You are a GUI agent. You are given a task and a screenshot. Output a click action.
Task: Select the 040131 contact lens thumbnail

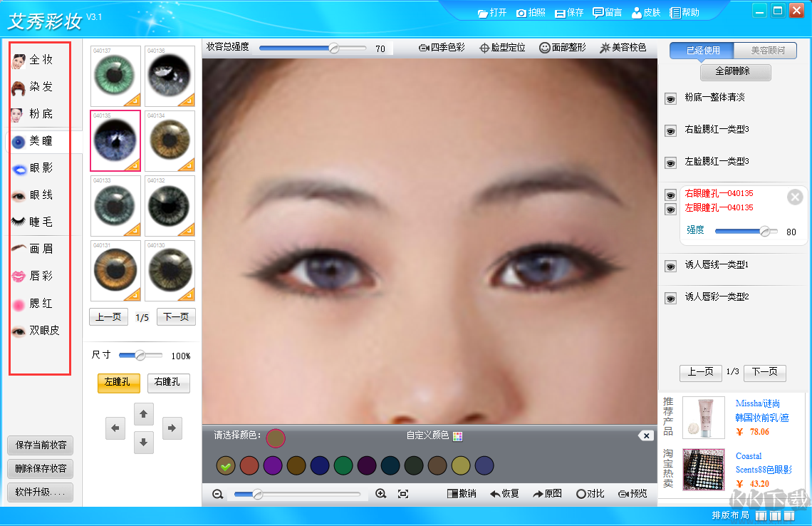pyautogui.click(x=115, y=271)
